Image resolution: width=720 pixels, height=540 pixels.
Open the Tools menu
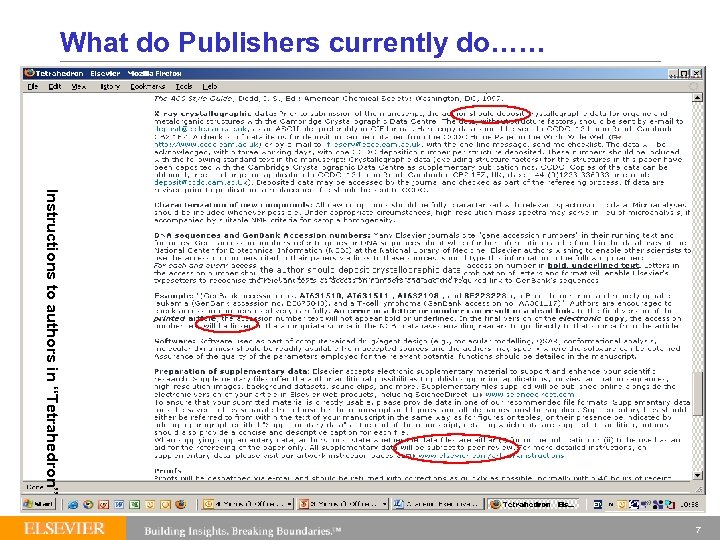pyautogui.click(x=184, y=86)
